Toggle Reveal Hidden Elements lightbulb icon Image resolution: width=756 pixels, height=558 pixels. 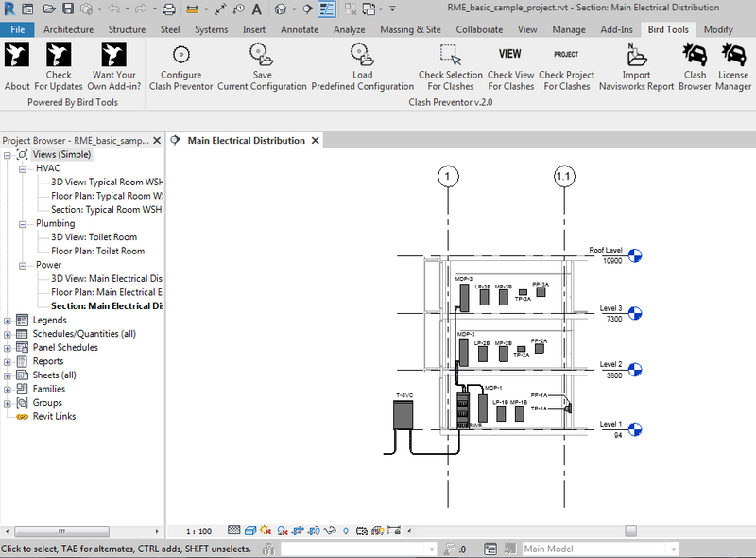pyautogui.click(x=346, y=531)
